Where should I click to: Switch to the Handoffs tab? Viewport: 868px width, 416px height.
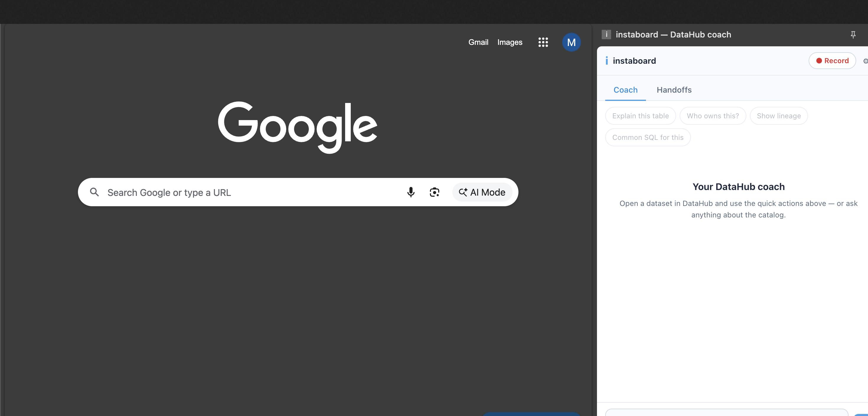point(674,90)
